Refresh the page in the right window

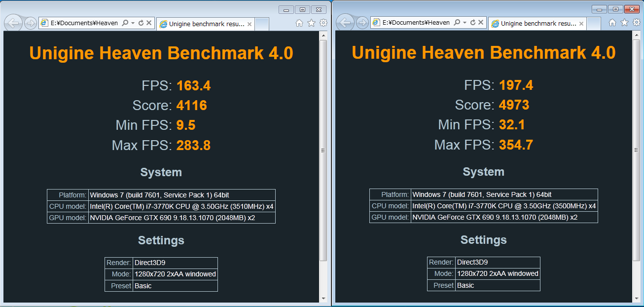[x=473, y=23]
